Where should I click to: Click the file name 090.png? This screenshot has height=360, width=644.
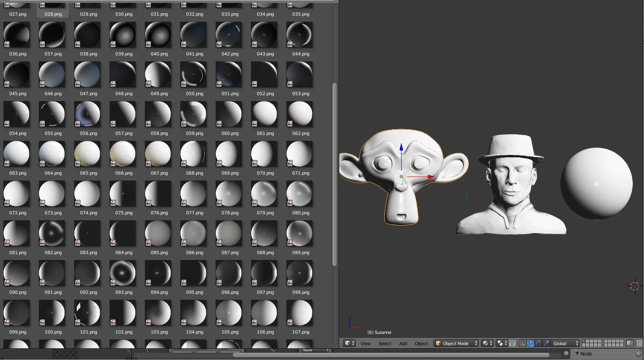click(x=18, y=292)
